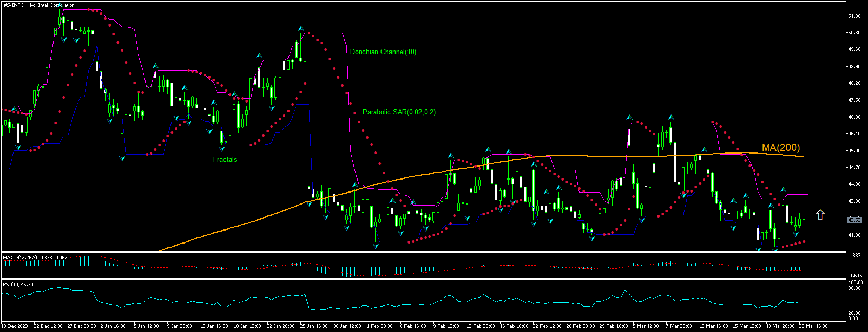Select the MACD(12,26,9) indicator title

coord(35,257)
